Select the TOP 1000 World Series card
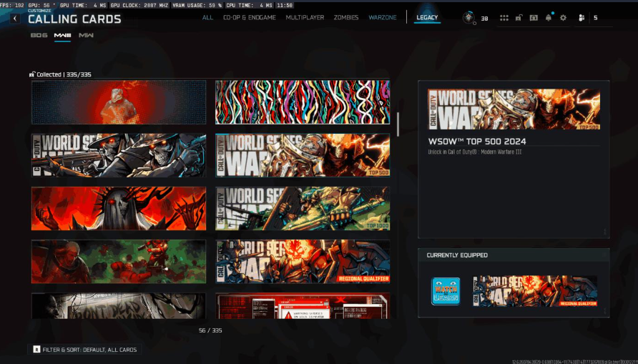Viewport: 638px width, 364px height. click(303, 208)
